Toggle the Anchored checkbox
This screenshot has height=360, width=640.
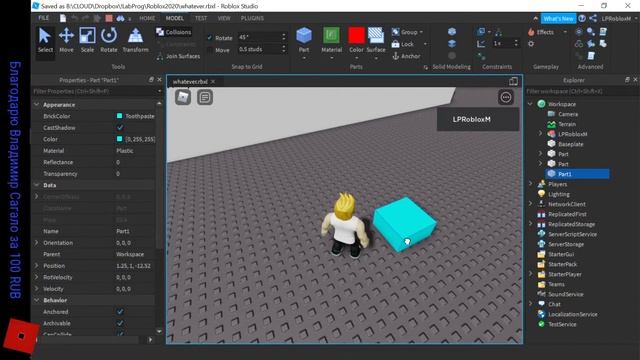pos(120,311)
